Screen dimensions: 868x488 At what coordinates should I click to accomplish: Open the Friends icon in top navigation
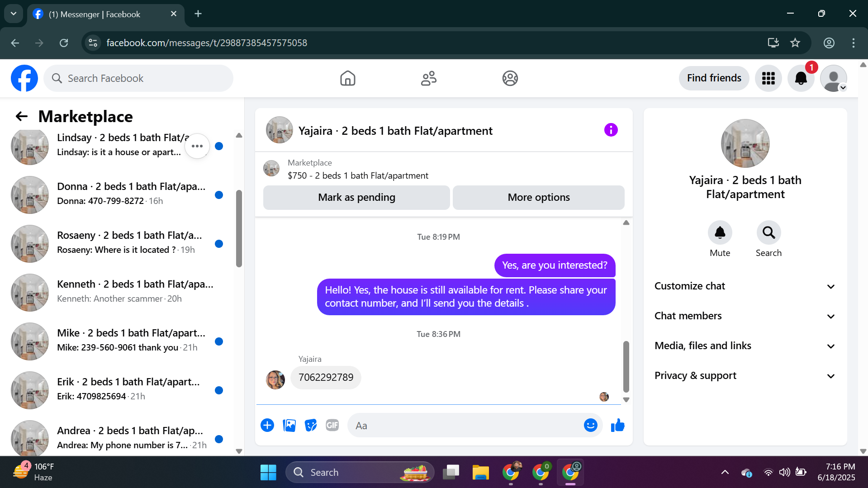(428, 78)
